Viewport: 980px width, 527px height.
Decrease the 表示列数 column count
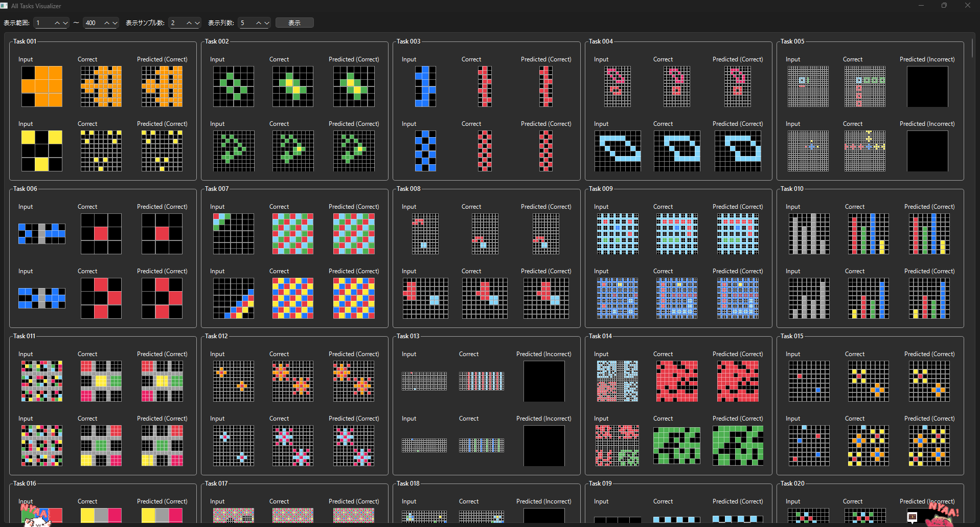(266, 23)
